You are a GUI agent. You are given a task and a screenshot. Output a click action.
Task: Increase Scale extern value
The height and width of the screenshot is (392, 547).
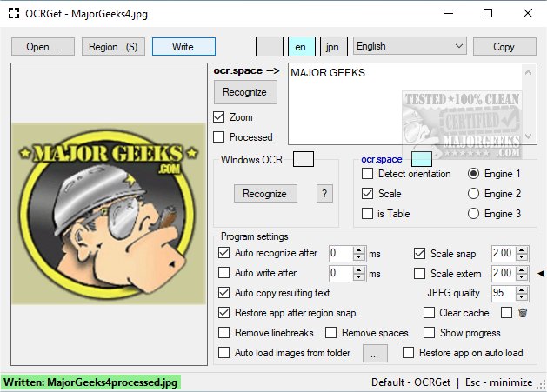pyautogui.click(x=522, y=270)
